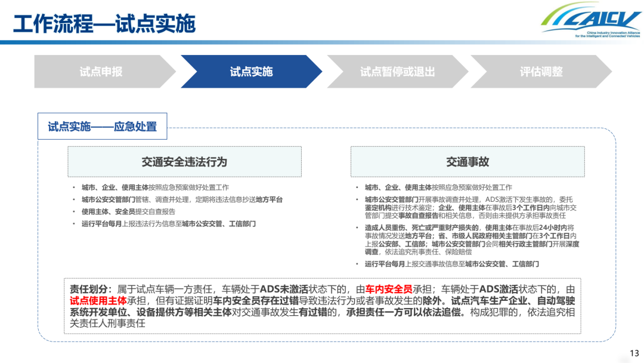Click the bullet about 使用主体、安全员提交自查报告
The image size is (644, 363).
point(128,211)
